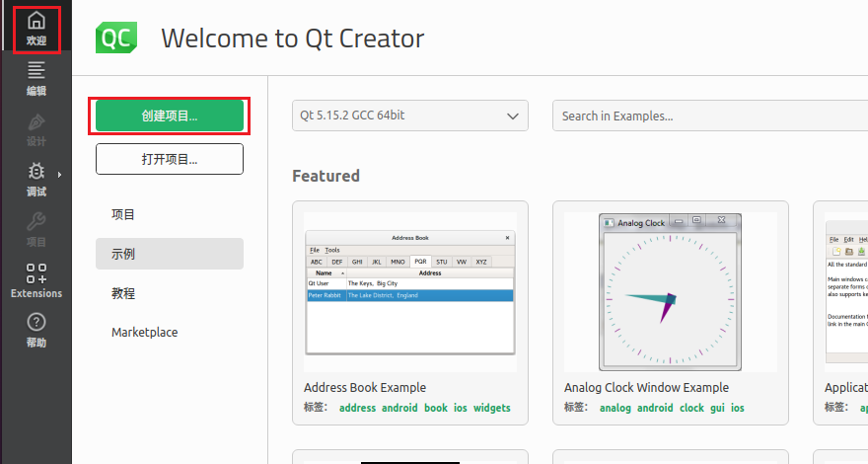Screen dimensions: 868x464
Task: Filter by ios tag under Analog Clock
Action: (x=738, y=408)
